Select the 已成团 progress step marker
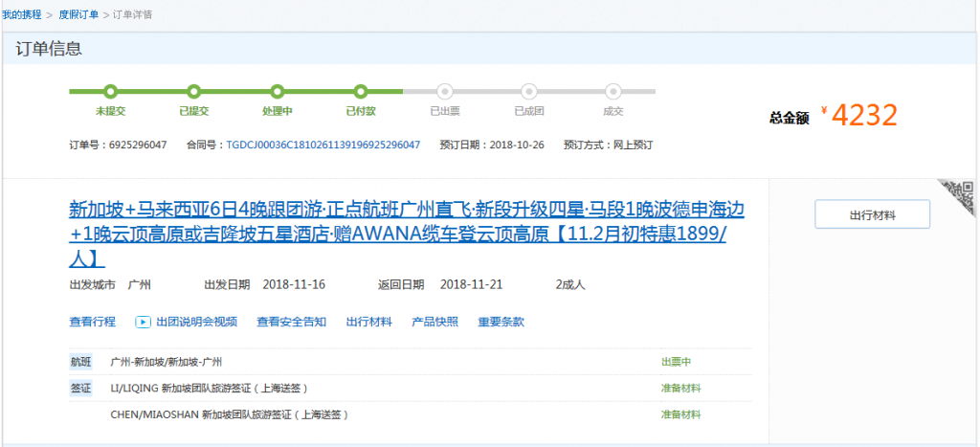Image resolution: width=980 pixels, height=447 pixels. point(528,92)
